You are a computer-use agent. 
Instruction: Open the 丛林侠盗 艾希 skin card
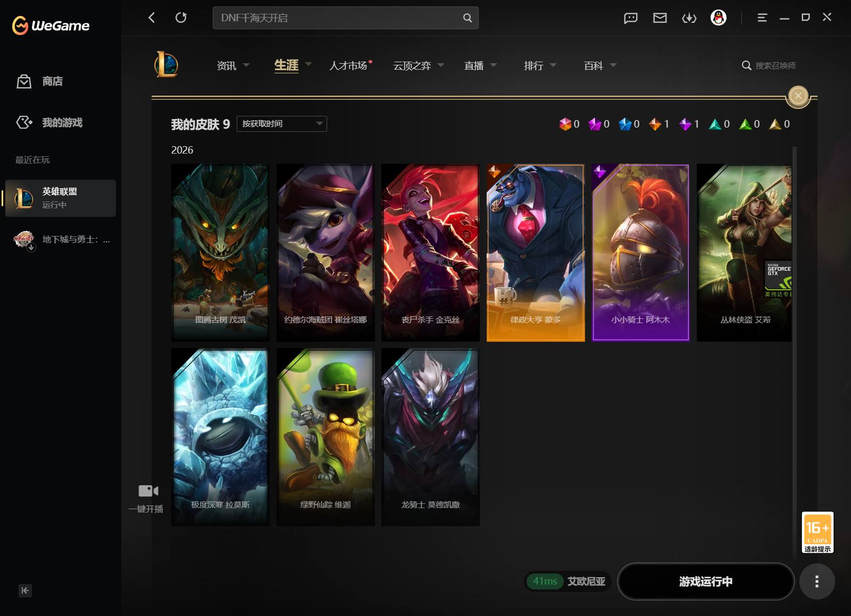pyautogui.click(x=744, y=253)
